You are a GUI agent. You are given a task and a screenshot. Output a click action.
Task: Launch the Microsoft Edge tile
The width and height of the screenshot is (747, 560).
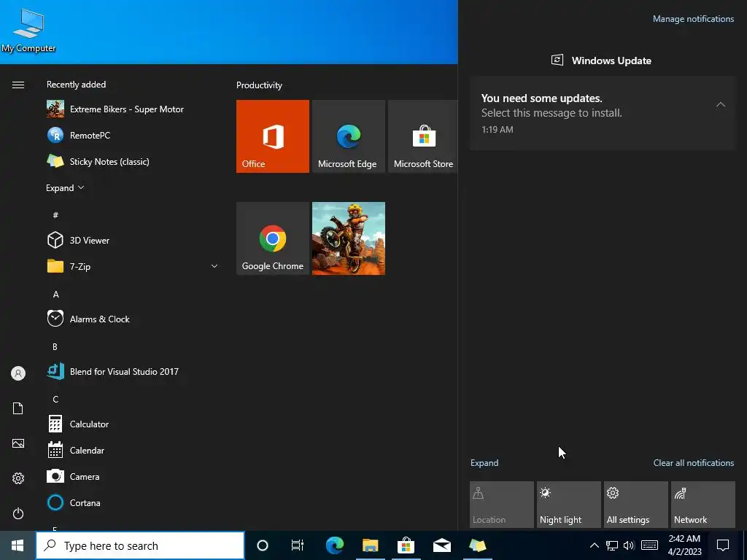pyautogui.click(x=348, y=136)
